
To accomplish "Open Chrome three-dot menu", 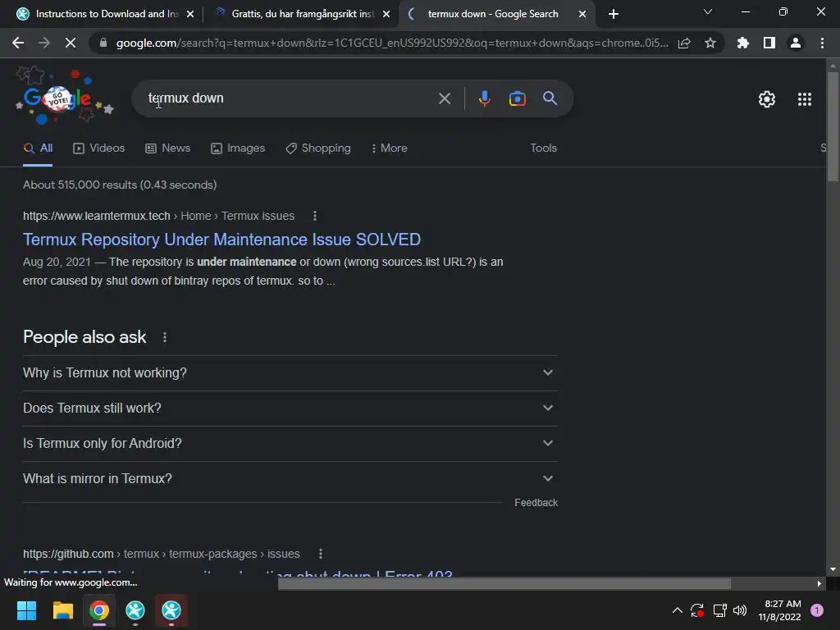I will pyautogui.click(x=822, y=43).
